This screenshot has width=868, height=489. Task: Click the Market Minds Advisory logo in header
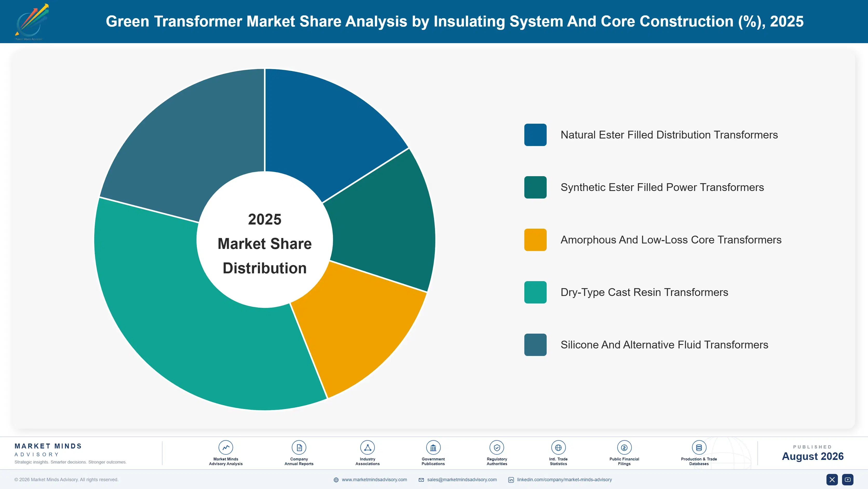tap(32, 22)
